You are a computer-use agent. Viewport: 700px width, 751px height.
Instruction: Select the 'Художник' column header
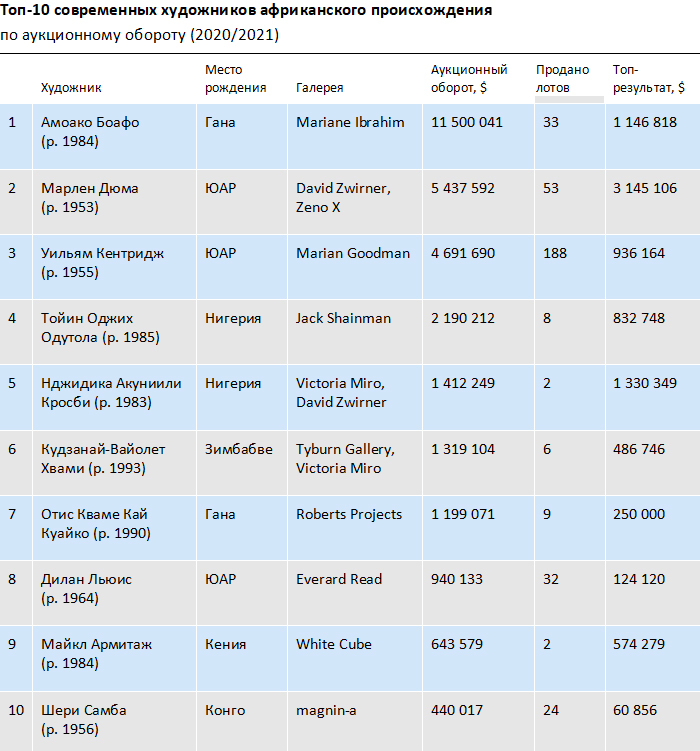(x=71, y=88)
